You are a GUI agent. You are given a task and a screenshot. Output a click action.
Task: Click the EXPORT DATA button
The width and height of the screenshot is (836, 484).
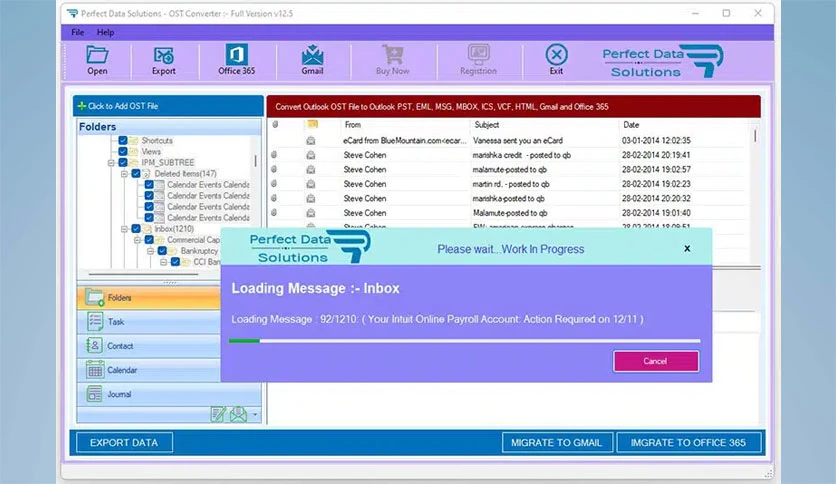[124, 442]
